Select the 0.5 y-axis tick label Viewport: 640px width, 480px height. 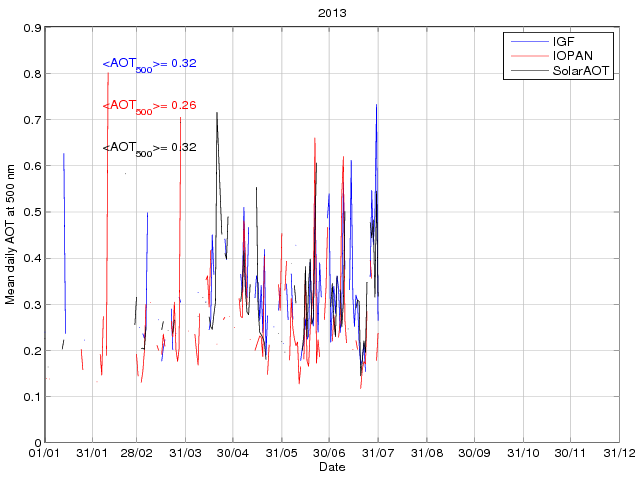[32, 212]
